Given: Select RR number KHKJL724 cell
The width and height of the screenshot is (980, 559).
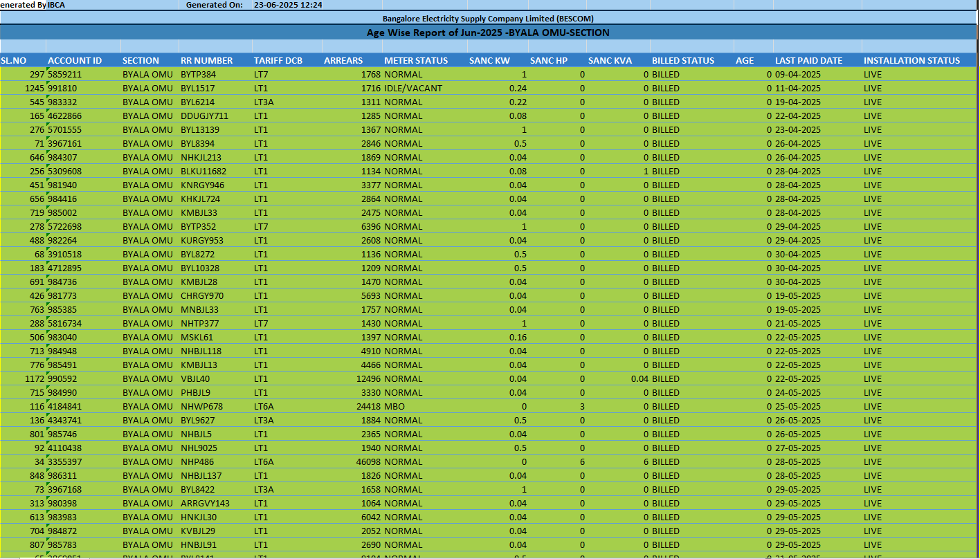Looking at the screenshot, I should (x=215, y=199).
